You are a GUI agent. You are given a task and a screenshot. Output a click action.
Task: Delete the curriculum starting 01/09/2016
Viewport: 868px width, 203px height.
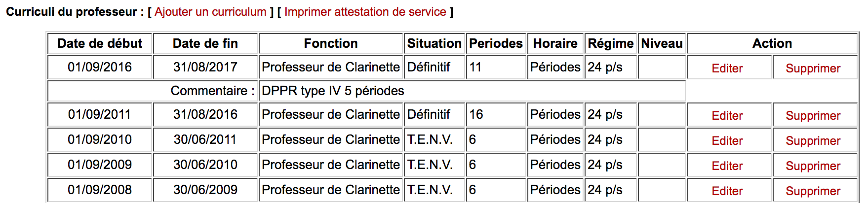[x=813, y=68]
